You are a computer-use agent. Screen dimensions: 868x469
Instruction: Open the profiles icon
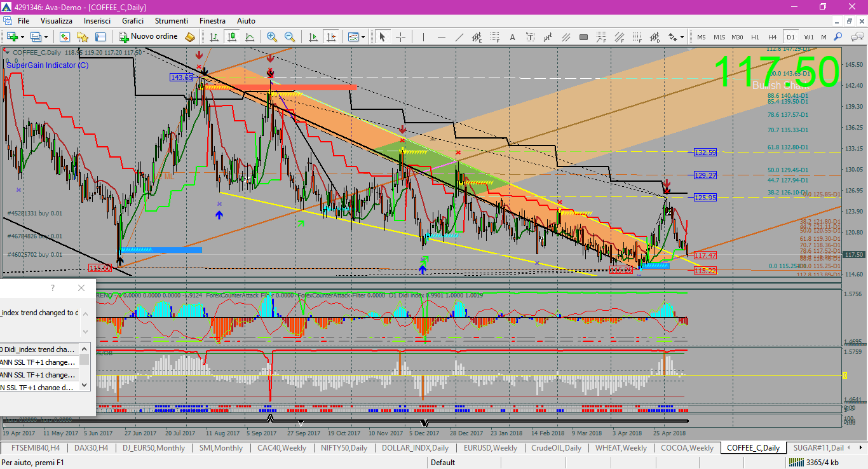pos(36,37)
